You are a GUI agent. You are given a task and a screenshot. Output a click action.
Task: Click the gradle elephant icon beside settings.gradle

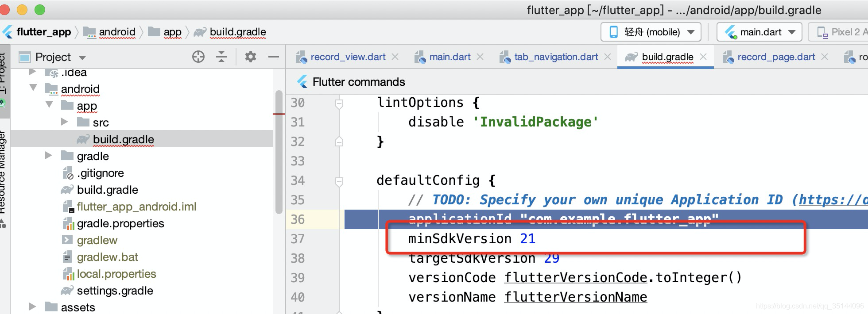click(x=67, y=291)
